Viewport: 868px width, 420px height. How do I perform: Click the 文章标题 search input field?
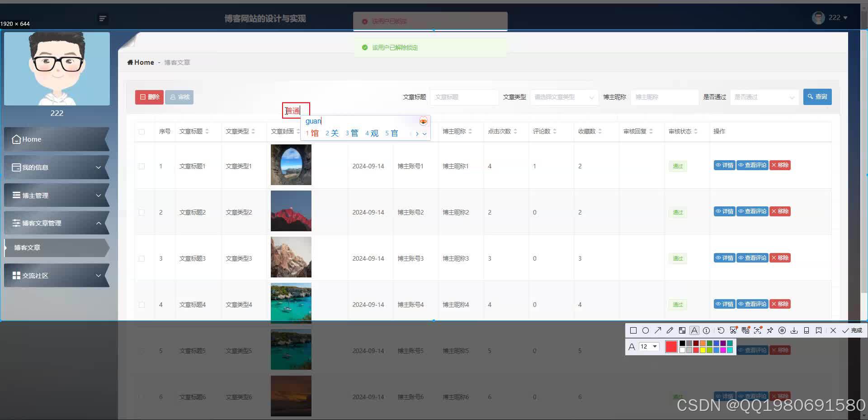(464, 97)
